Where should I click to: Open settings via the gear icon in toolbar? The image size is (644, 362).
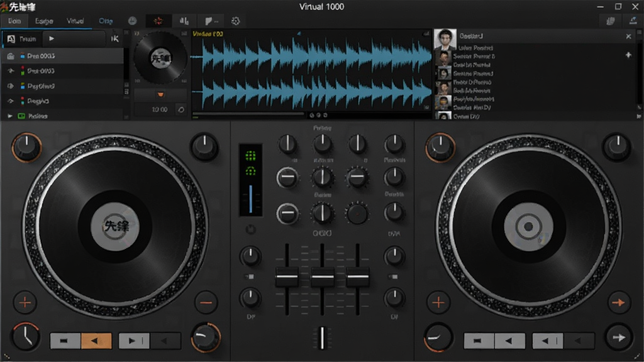point(235,21)
